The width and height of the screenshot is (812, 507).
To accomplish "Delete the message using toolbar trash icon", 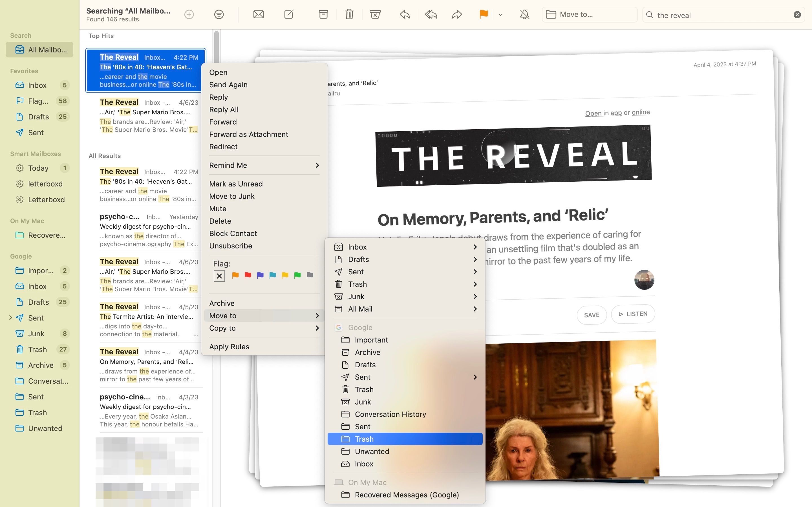I will pos(348,14).
